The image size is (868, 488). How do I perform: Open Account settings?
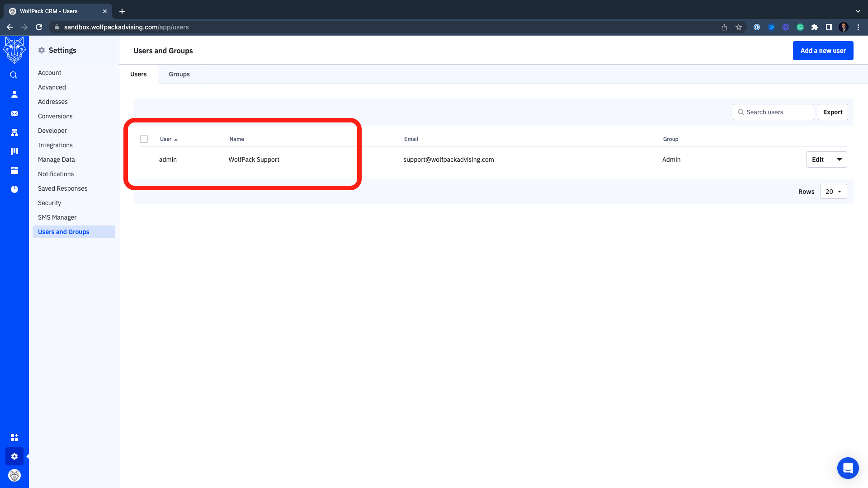[x=50, y=73]
